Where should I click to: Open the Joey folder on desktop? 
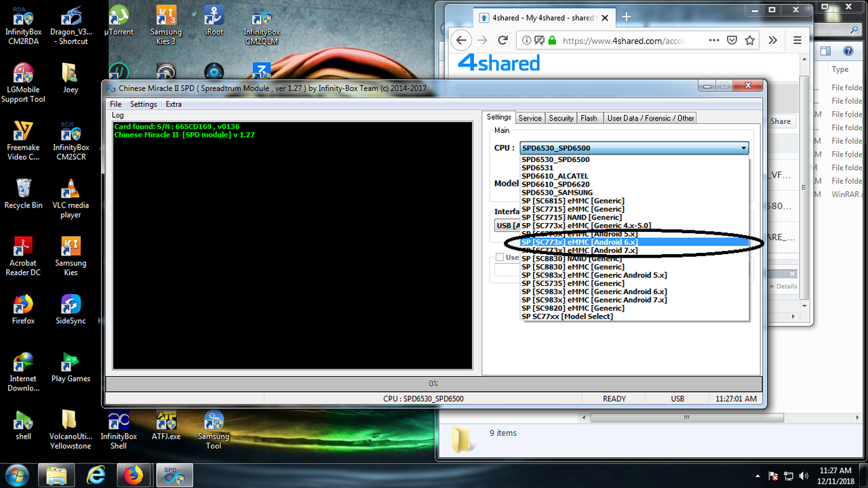[71, 79]
